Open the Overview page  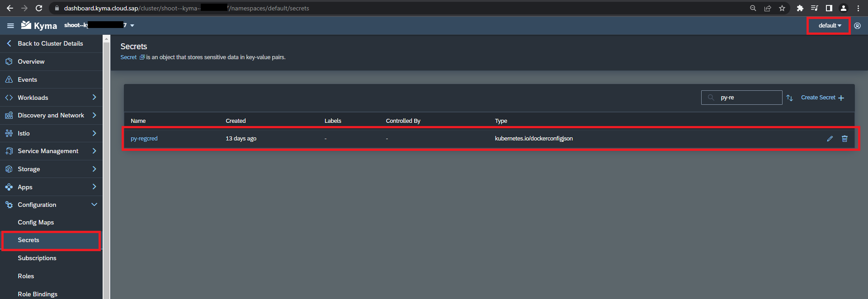(31, 61)
